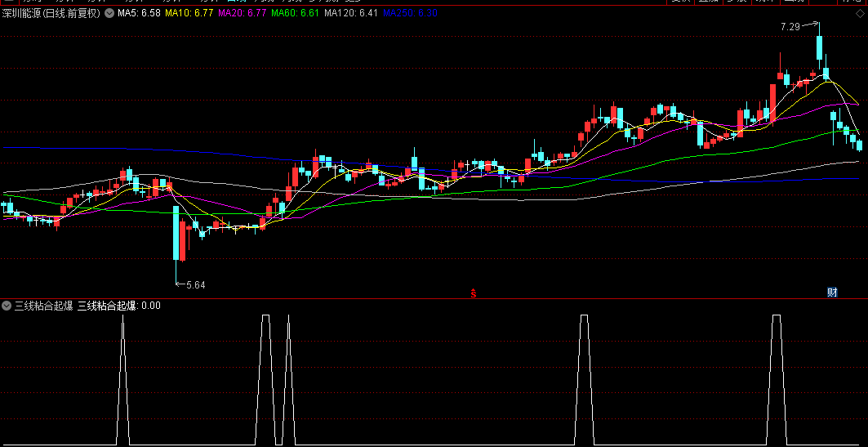Image resolution: width=868 pixels, height=447 pixels.
Task: Click the 7.29 high price label
Action: tap(790, 26)
